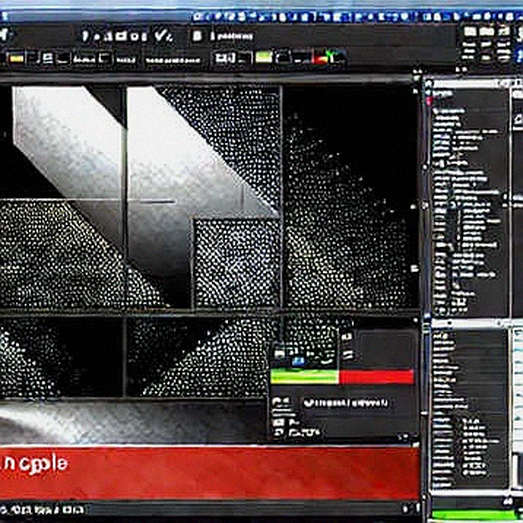Toggle the checked option below the red bar
This screenshot has width=523, height=523.
pyautogui.click(x=308, y=403)
